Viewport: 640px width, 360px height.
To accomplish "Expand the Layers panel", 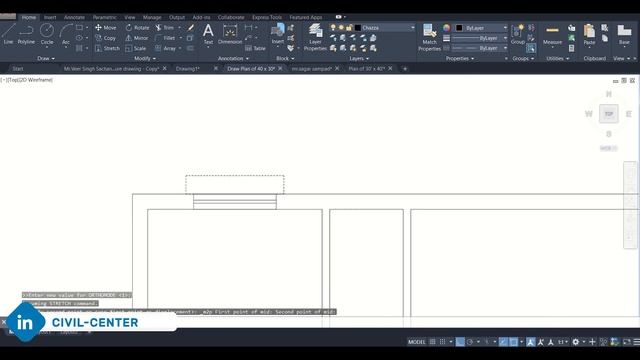I will pyautogui.click(x=359, y=58).
